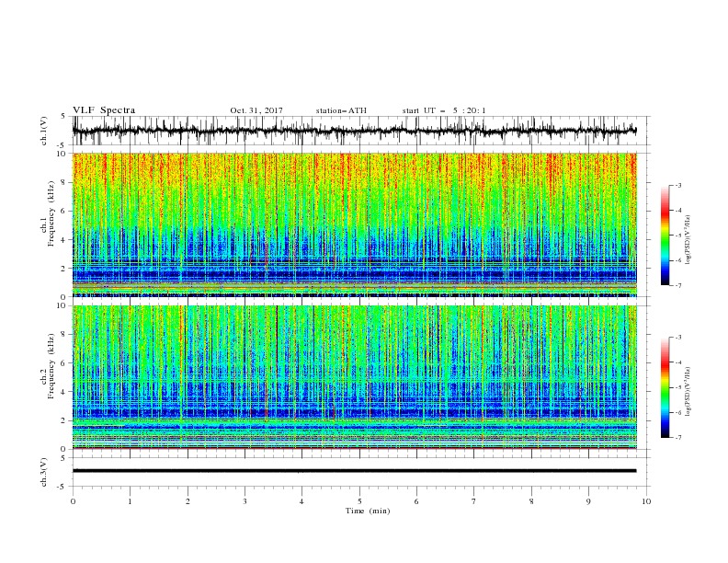Select the "ch.3(V)" axis label
728x563 pixels.
pos(44,472)
